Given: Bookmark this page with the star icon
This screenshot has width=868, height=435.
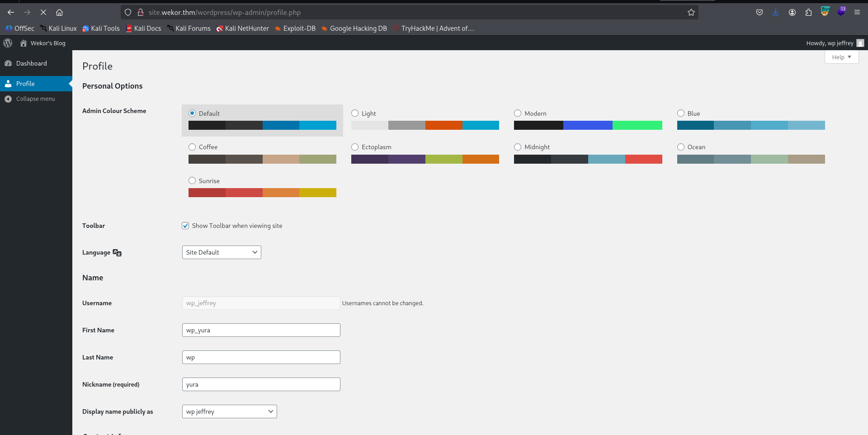Looking at the screenshot, I should [x=691, y=13].
